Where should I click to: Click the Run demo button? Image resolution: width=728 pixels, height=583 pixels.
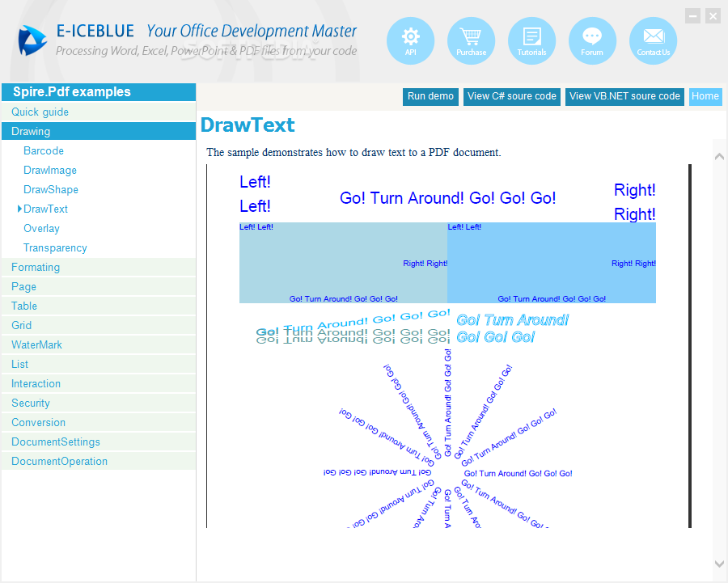430,96
